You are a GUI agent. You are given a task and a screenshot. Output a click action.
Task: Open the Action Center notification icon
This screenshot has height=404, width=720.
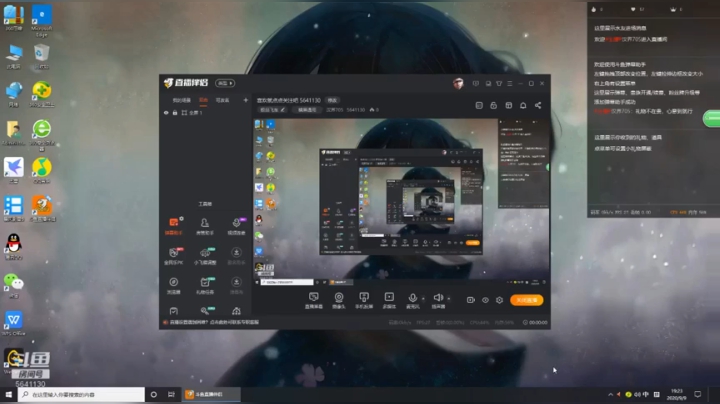698,394
